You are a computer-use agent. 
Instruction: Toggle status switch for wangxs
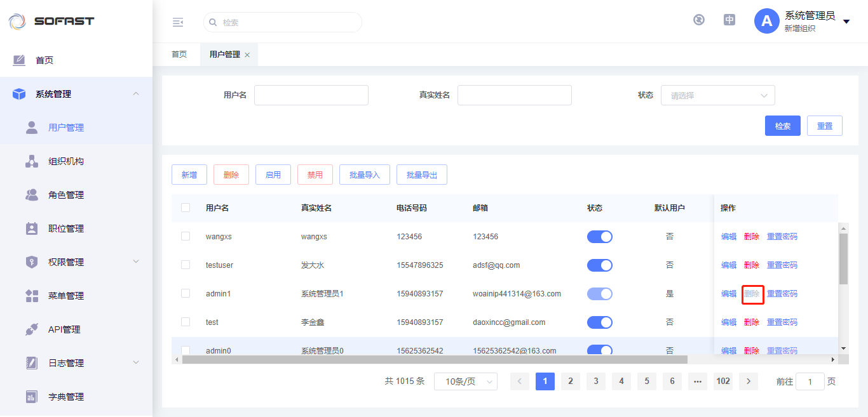(599, 237)
